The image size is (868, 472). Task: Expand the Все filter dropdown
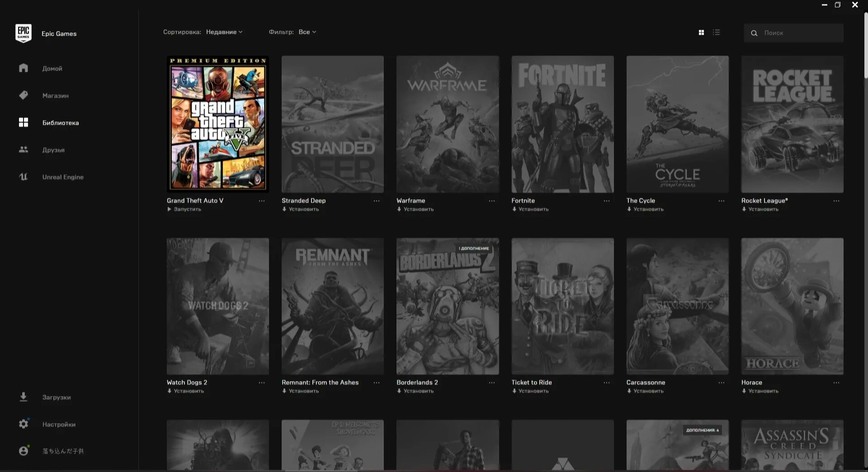pyautogui.click(x=307, y=32)
